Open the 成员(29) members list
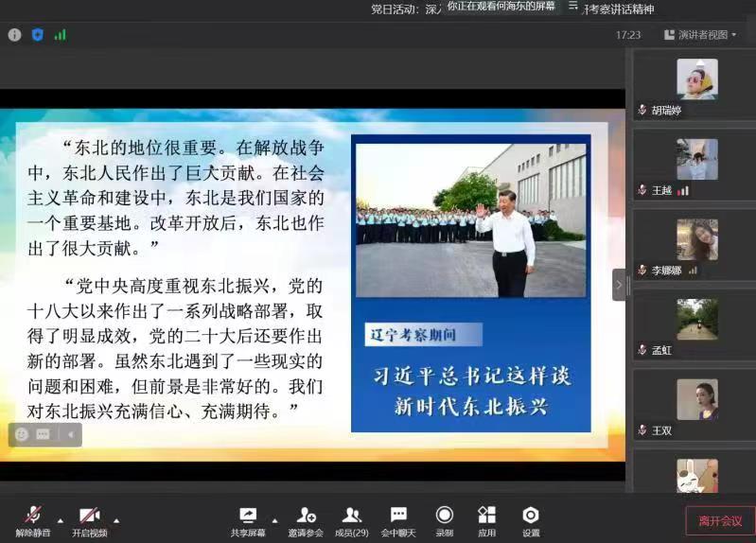The image size is (756, 543). tap(352, 520)
